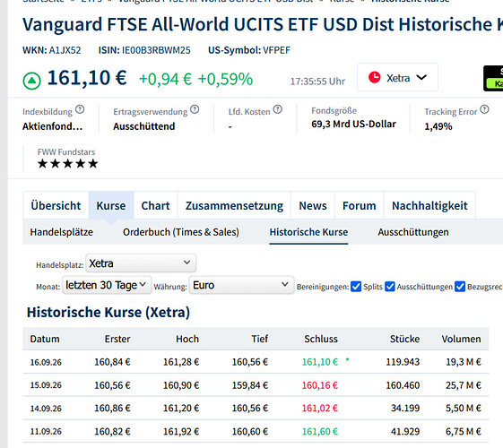Click the ISIN value IE00B3RBWM25
The width and height of the screenshot is (503, 448).
pos(156,50)
